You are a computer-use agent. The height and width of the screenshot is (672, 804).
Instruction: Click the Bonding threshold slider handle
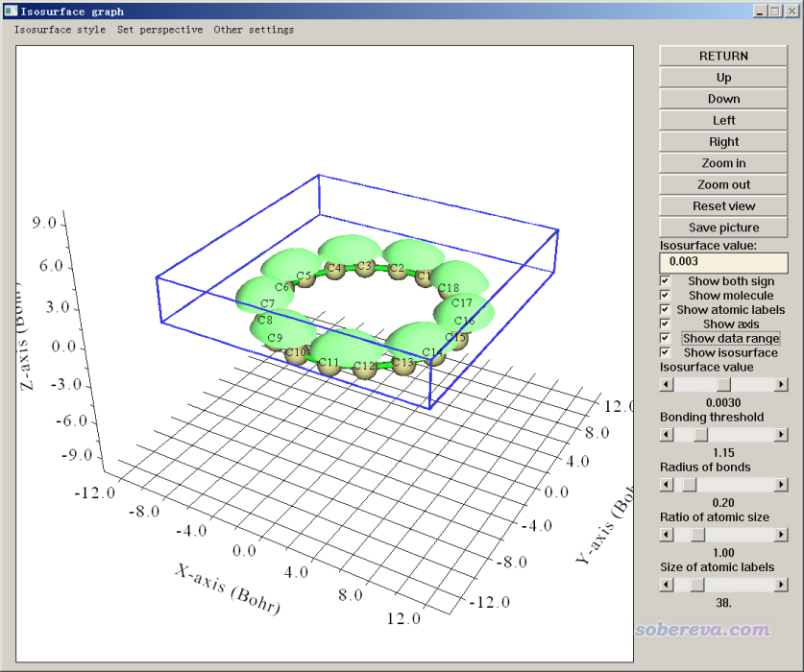tap(700, 434)
